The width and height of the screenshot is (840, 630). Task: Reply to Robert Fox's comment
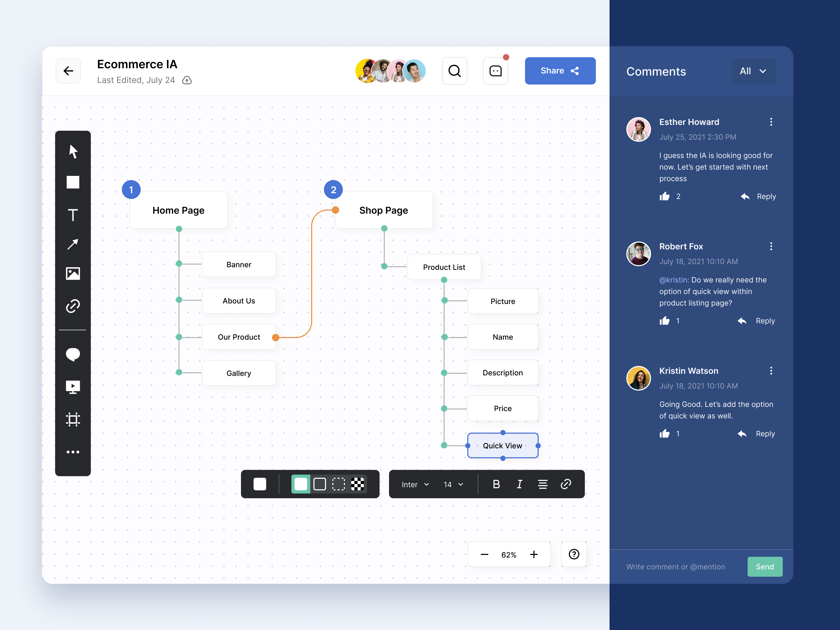[x=757, y=321]
